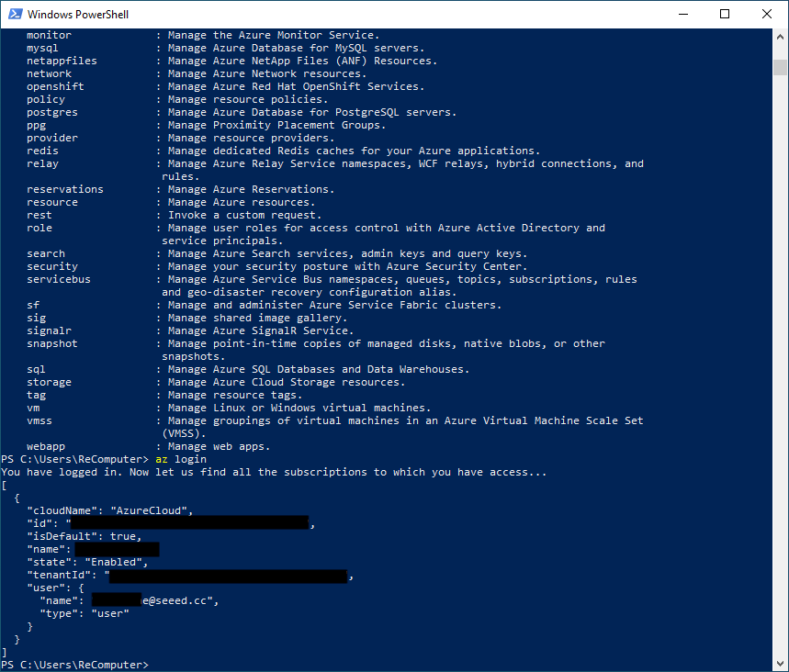This screenshot has height=672, width=789.
Task: Click the scrollbar down arrow
Action: pos(780,664)
